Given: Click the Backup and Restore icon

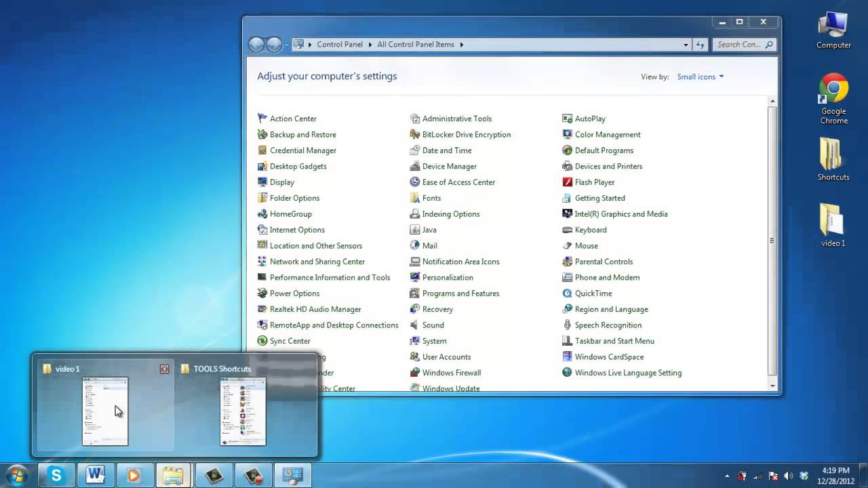Looking at the screenshot, I should tap(262, 134).
